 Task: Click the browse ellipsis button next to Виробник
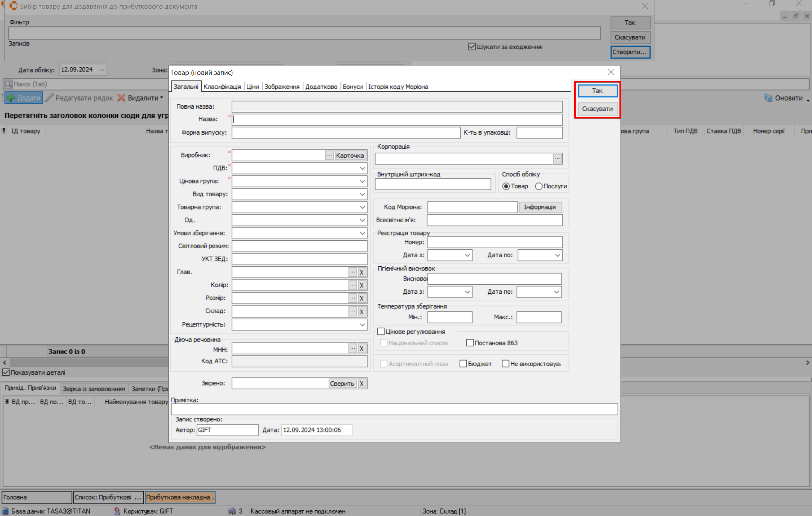(x=329, y=155)
